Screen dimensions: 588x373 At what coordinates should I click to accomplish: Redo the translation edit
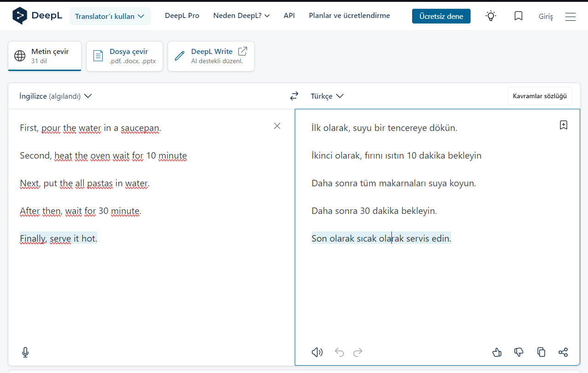tap(358, 353)
